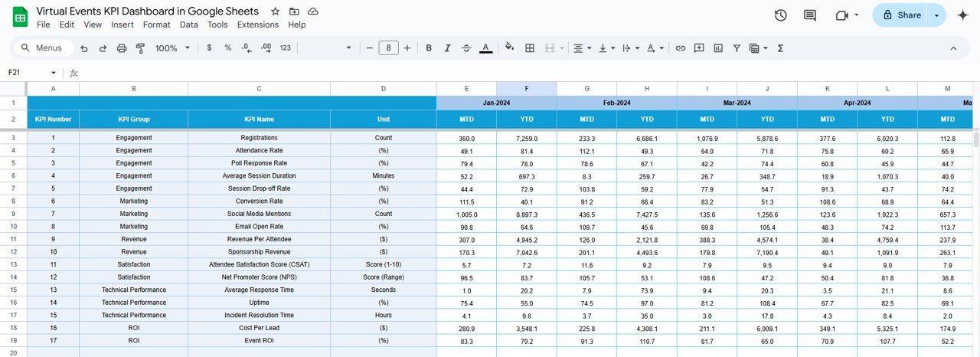The width and height of the screenshot is (980, 357).
Task: Open vertical align dropdown
Action: click(x=607, y=47)
